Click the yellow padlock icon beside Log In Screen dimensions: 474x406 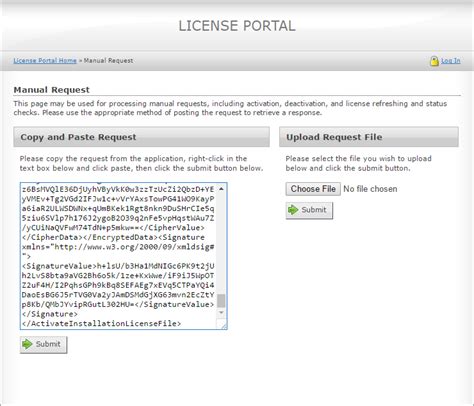[434, 61]
